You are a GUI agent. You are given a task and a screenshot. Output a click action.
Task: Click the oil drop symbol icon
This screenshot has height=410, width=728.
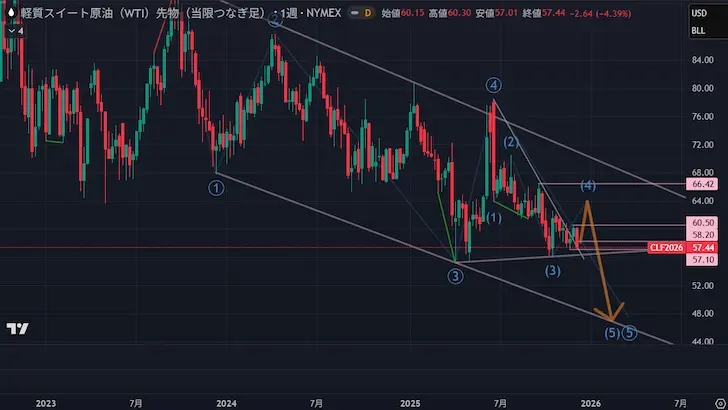[x=11, y=13]
